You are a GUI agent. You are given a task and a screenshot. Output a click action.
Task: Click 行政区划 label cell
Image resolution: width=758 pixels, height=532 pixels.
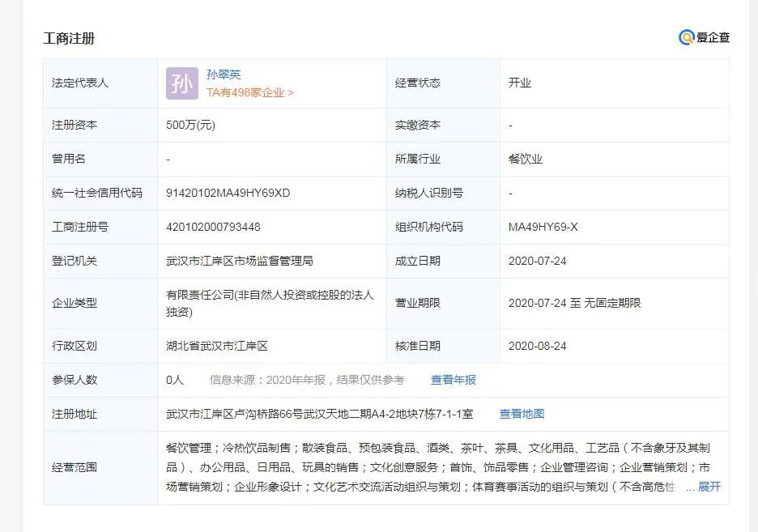click(100, 346)
